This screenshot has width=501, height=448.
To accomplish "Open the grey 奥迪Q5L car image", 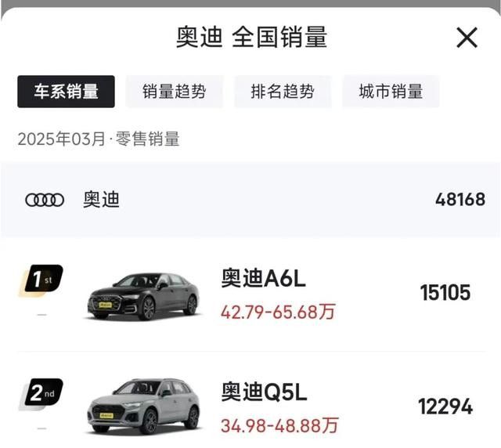I will pyautogui.click(x=144, y=406).
